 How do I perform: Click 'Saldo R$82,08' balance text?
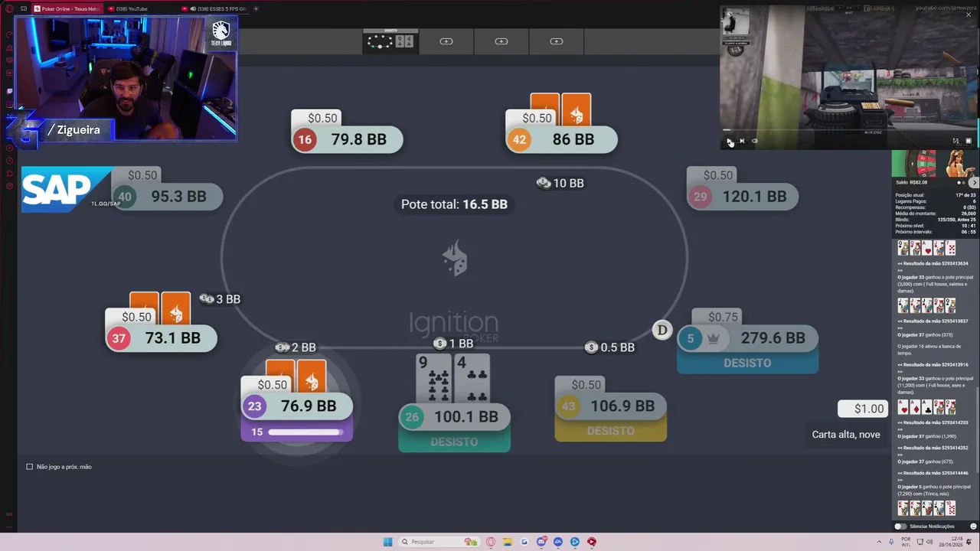[912, 182]
